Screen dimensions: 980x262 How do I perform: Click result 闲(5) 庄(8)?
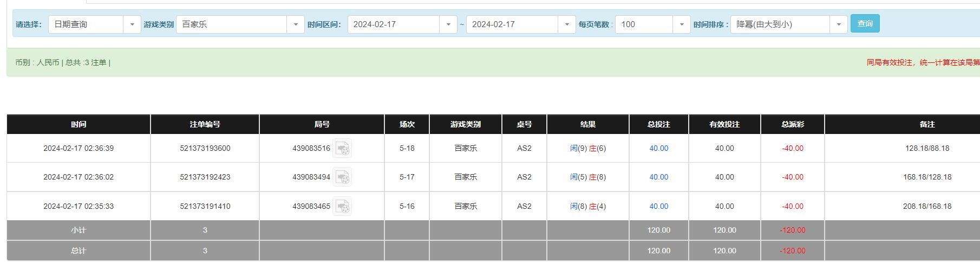pos(588,177)
